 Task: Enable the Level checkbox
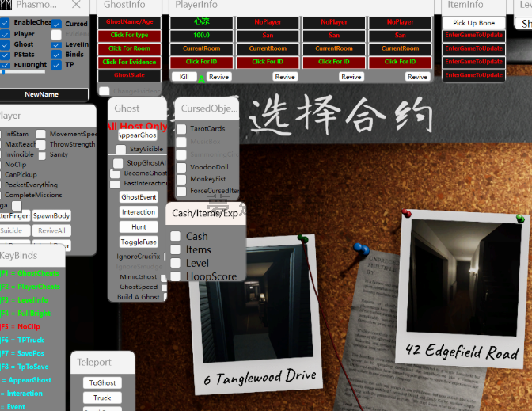176,263
